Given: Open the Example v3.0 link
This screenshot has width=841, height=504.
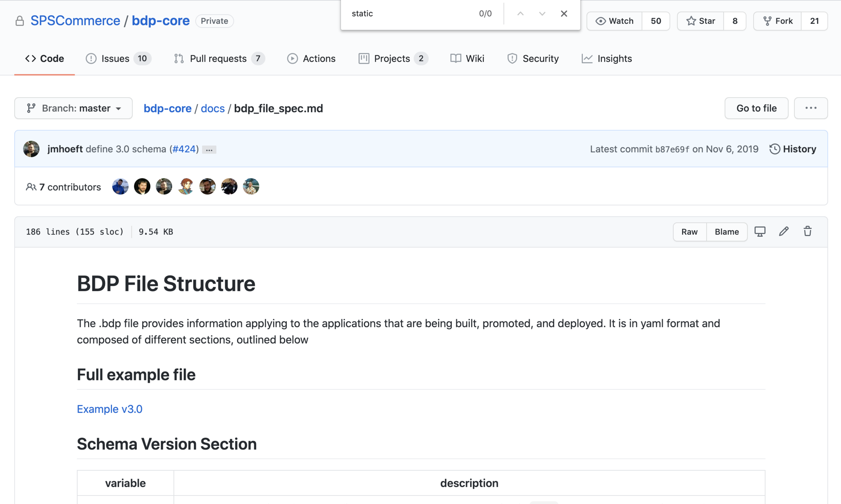Looking at the screenshot, I should [x=109, y=409].
